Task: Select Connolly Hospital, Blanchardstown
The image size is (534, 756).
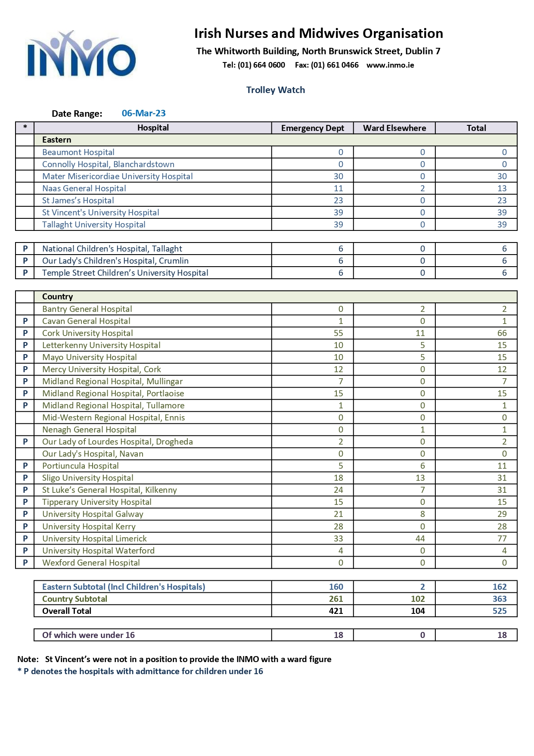Action: pos(109,164)
